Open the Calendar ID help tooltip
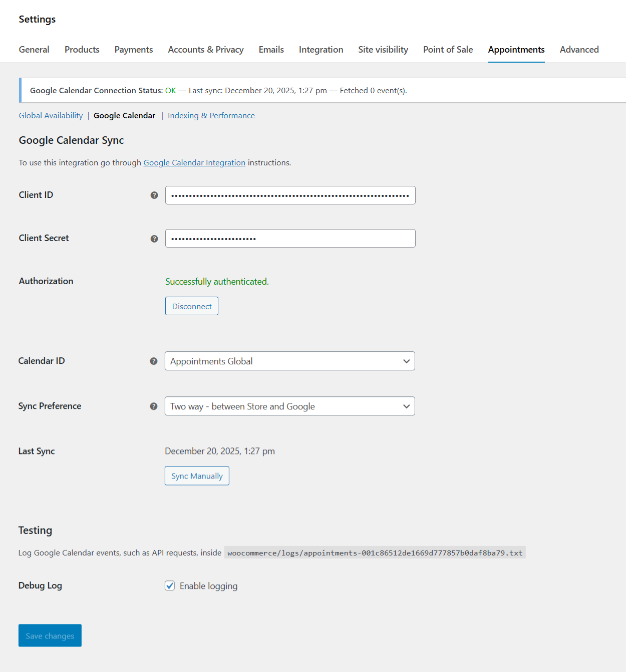Image resolution: width=626 pixels, height=672 pixels. click(x=154, y=361)
